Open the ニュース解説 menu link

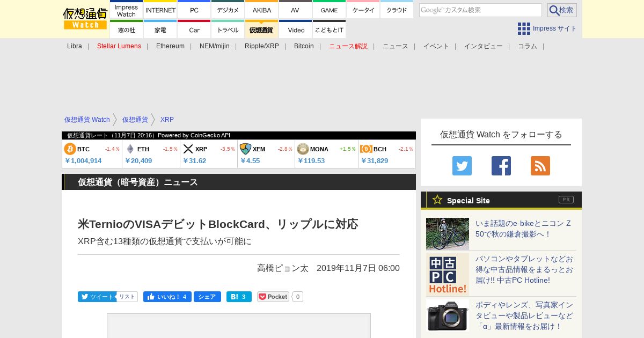pos(348,46)
